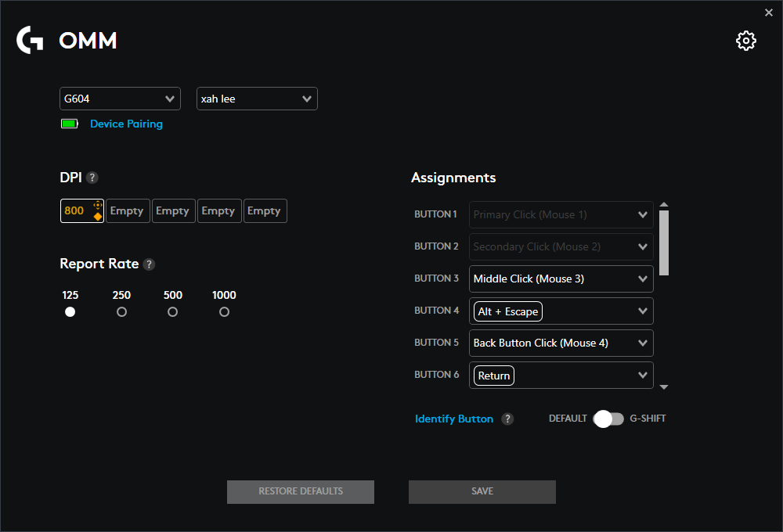
Task: Open the G604 device dropdown
Action: point(120,99)
